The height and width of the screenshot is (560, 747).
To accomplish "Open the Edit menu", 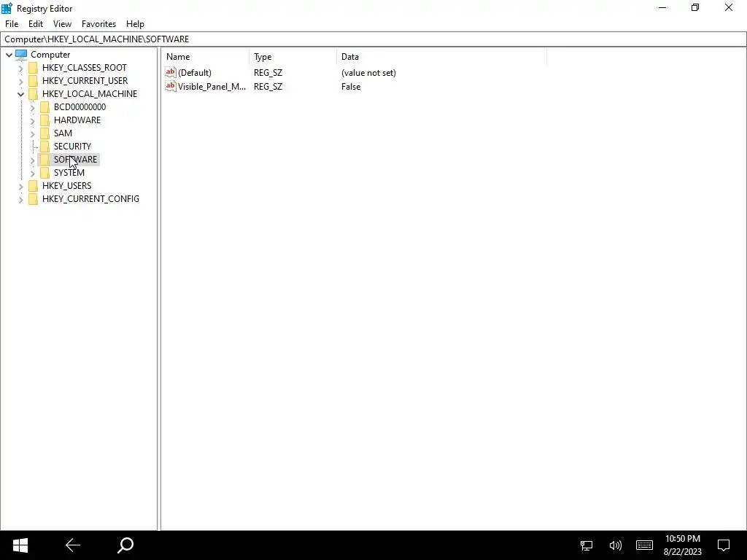I will click(x=36, y=24).
